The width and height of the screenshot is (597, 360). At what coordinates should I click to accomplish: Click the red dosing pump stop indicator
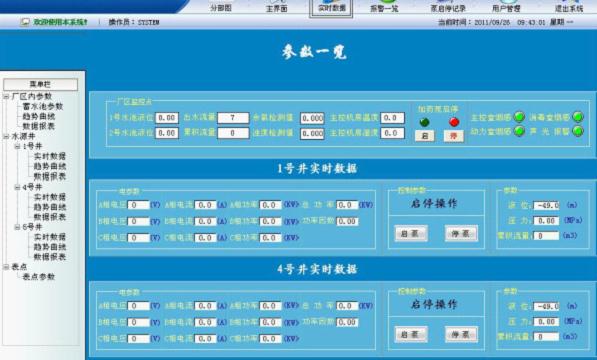click(454, 122)
